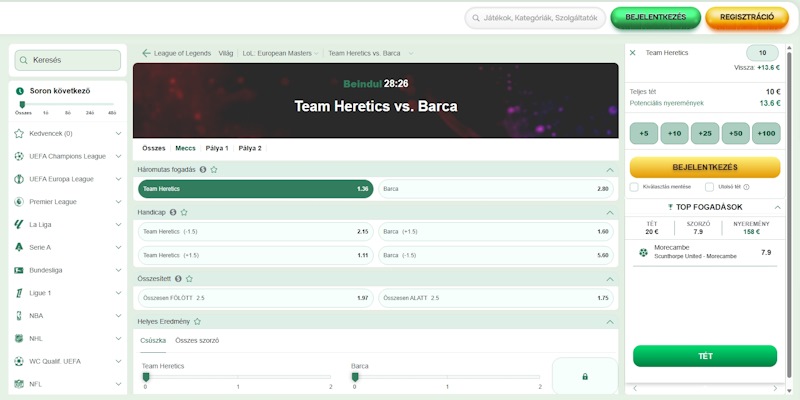
Task: Click the info icon next to Handicap
Action: point(173,212)
